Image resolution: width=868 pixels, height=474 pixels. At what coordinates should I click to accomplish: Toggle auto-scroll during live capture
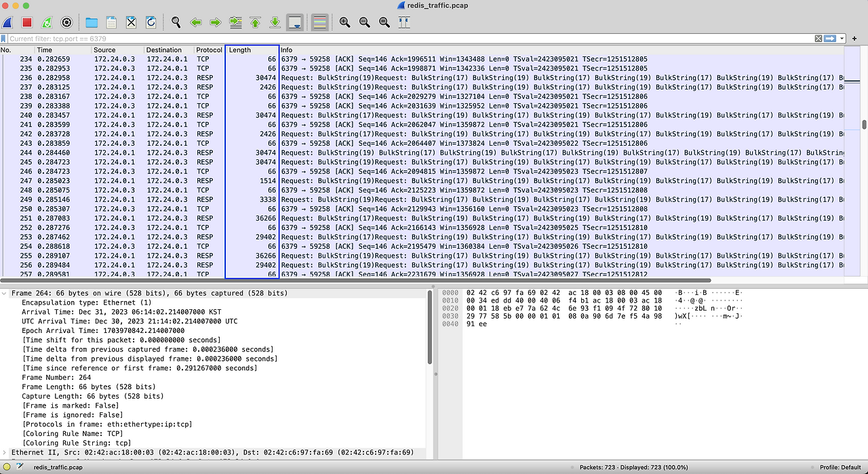[295, 22]
